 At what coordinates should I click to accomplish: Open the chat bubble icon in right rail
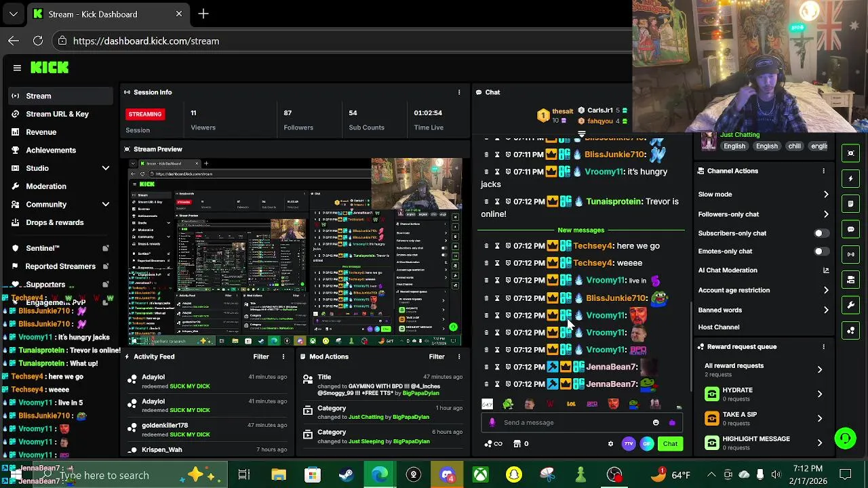tap(851, 229)
